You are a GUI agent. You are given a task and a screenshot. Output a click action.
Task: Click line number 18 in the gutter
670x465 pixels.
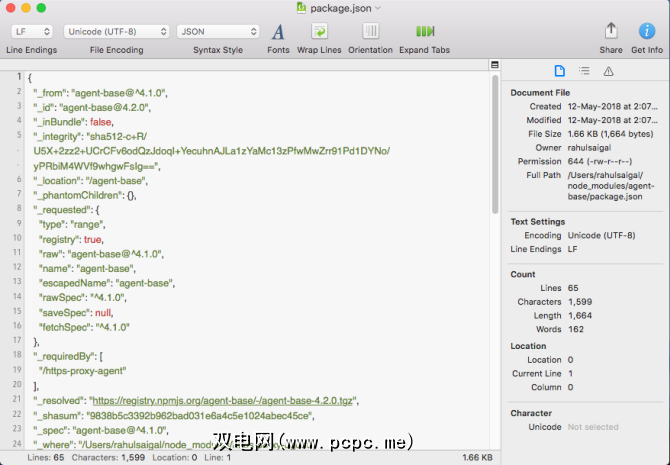tap(18, 355)
